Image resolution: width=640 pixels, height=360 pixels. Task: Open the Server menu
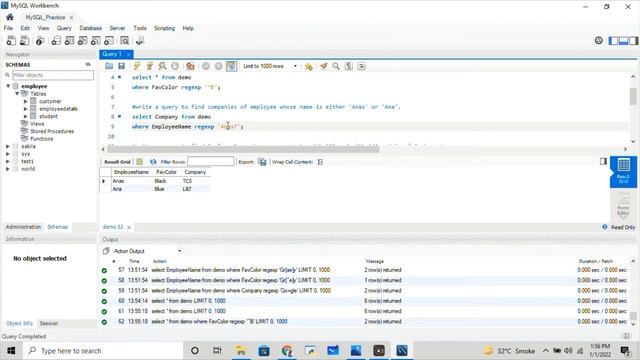tap(117, 28)
